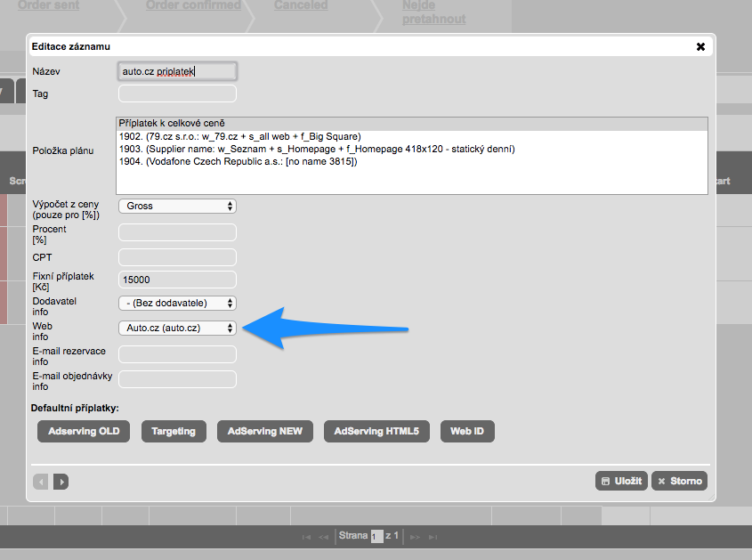Click the previous record arrow icon
Image resolution: width=752 pixels, height=560 pixels.
[41, 482]
